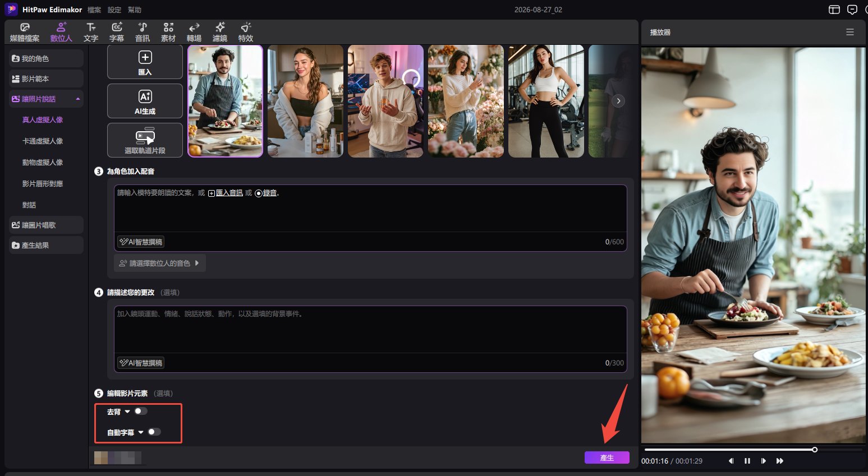Image resolution: width=868 pixels, height=476 pixels.
Task: Open the 轉場 transitions tool
Action: click(194, 33)
